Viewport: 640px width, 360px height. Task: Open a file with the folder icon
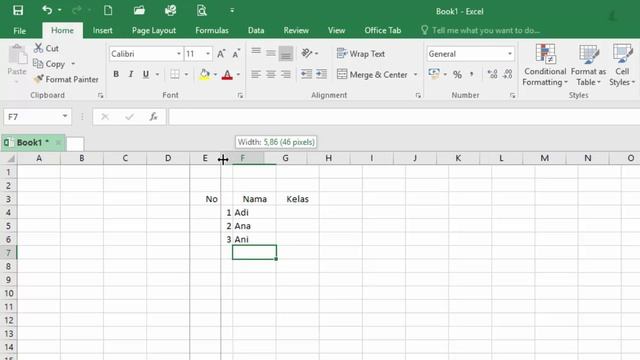point(139,10)
